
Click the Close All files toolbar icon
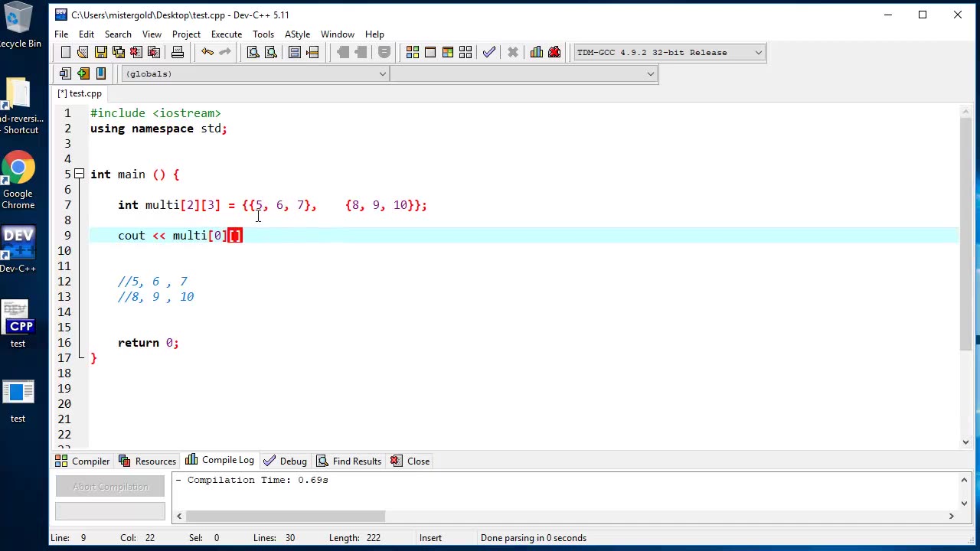coord(153,52)
